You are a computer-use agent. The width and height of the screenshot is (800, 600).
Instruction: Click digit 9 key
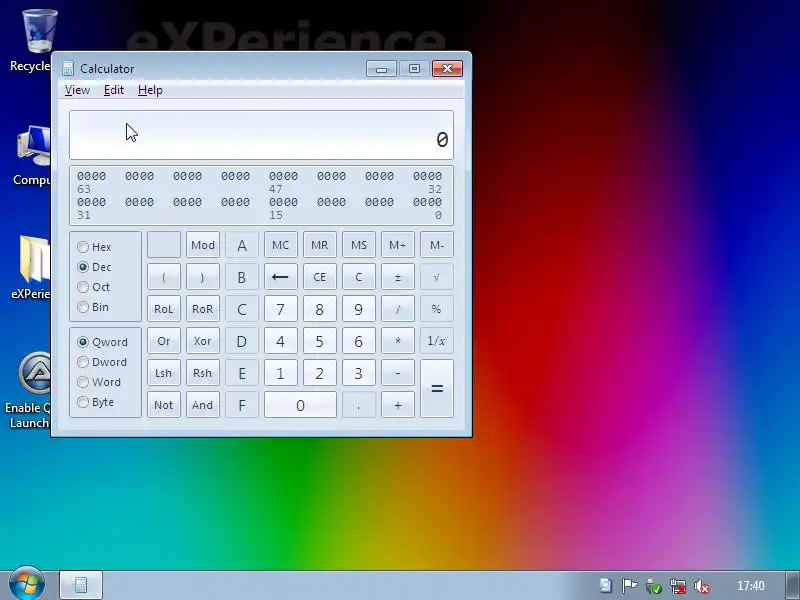pyautogui.click(x=359, y=309)
